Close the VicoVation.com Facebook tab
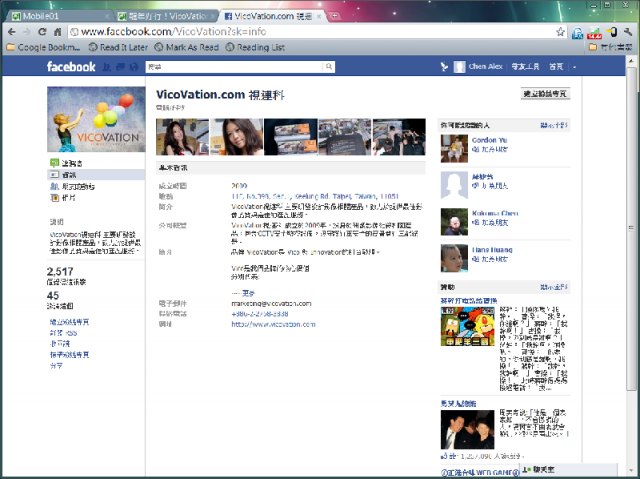Screen dimensions: 640x479 [319, 16]
